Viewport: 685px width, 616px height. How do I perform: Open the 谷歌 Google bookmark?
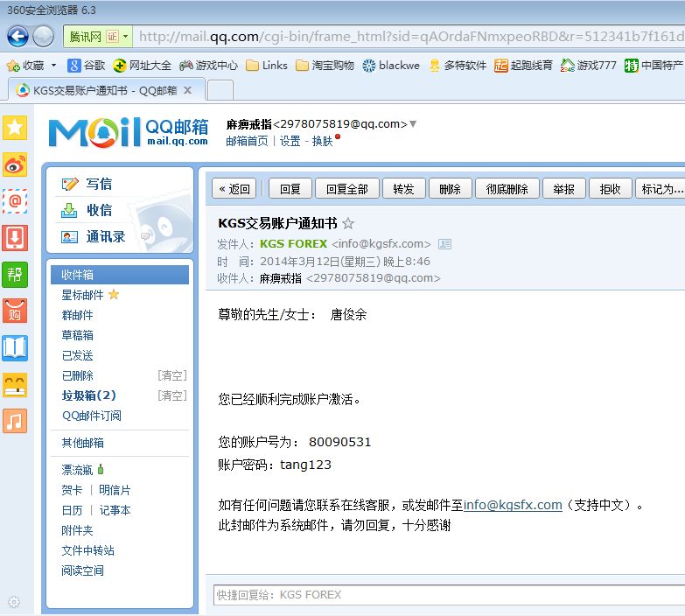pyautogui.click(x=87, y=66)
